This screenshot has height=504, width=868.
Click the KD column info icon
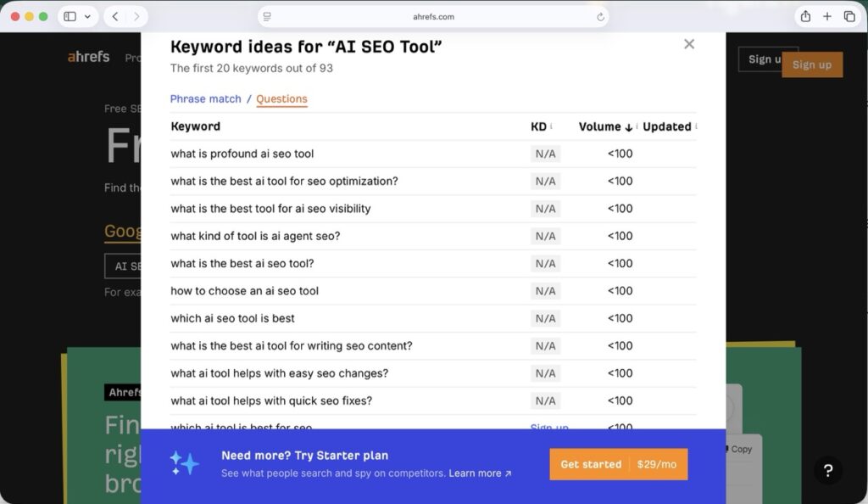[x=551, y=126]
